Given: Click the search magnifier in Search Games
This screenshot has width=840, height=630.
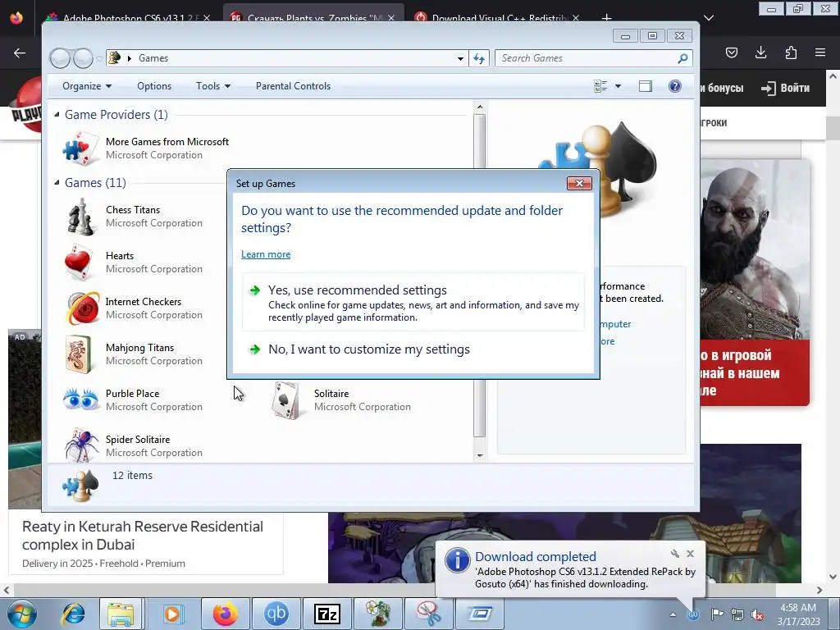Looking at the screenshot, I should tap(682, 58).
